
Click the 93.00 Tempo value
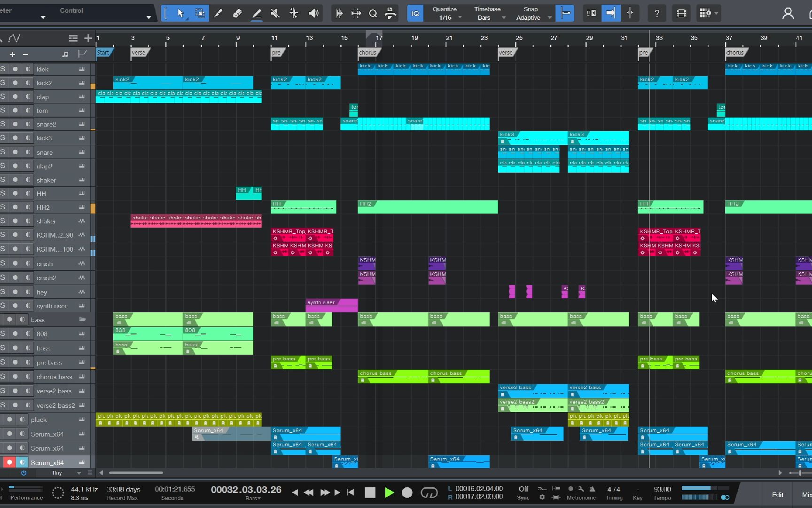click(x=662, y=489)
